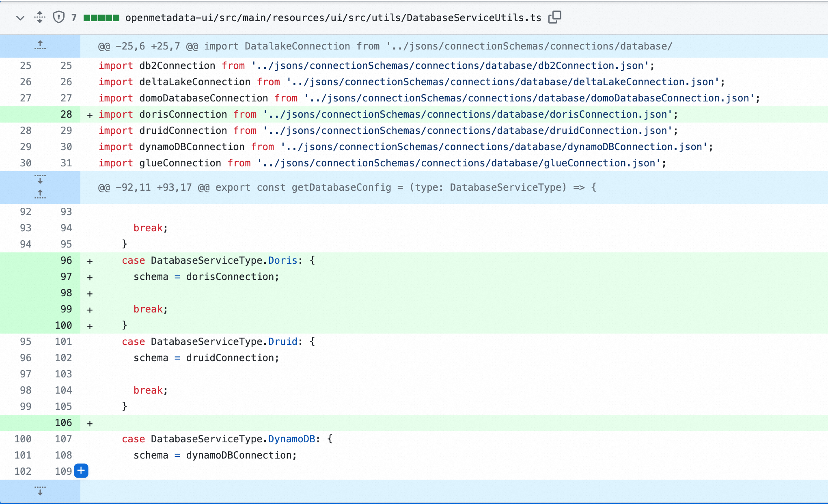The height and width of the screenshot is (504, 828).
Task: Expand up toward line 92 hunk
Action: (40, 194)
